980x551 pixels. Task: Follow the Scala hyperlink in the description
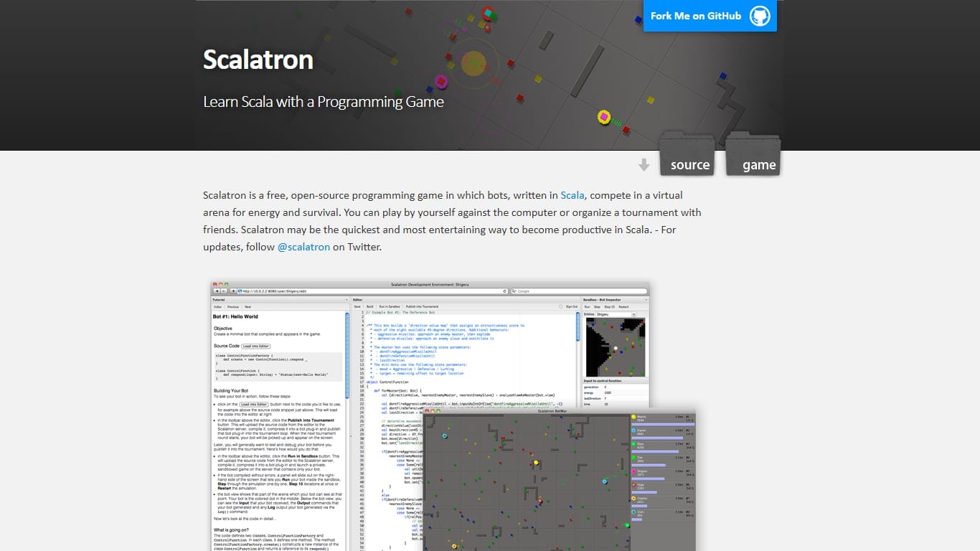[573, 195]
